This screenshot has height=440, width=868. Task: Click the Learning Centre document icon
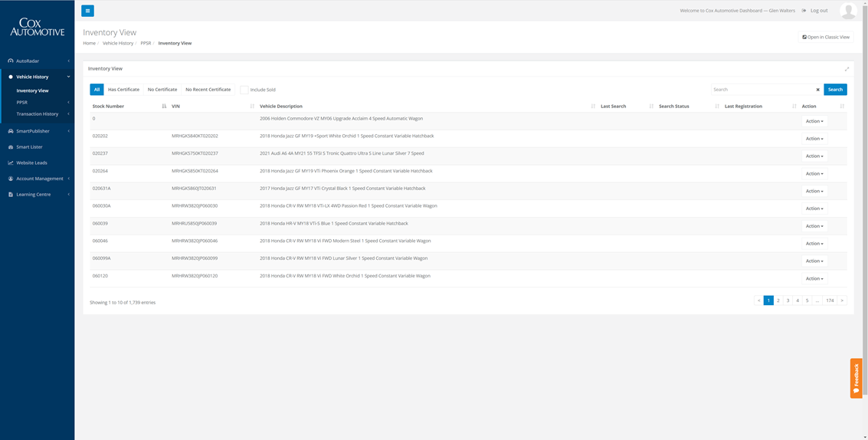[x=11, y=195]
